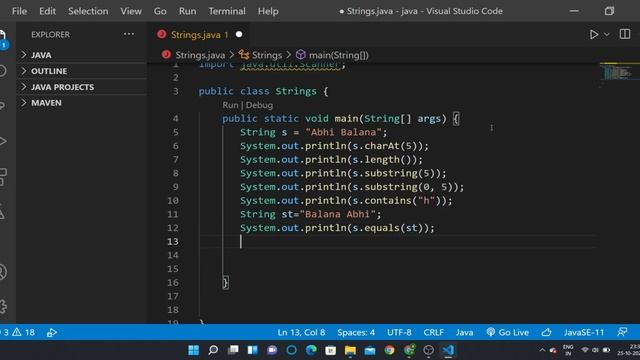640x360 pixels.
Task: Open Run and Debug in the activity bar
Action: (3, 141)
